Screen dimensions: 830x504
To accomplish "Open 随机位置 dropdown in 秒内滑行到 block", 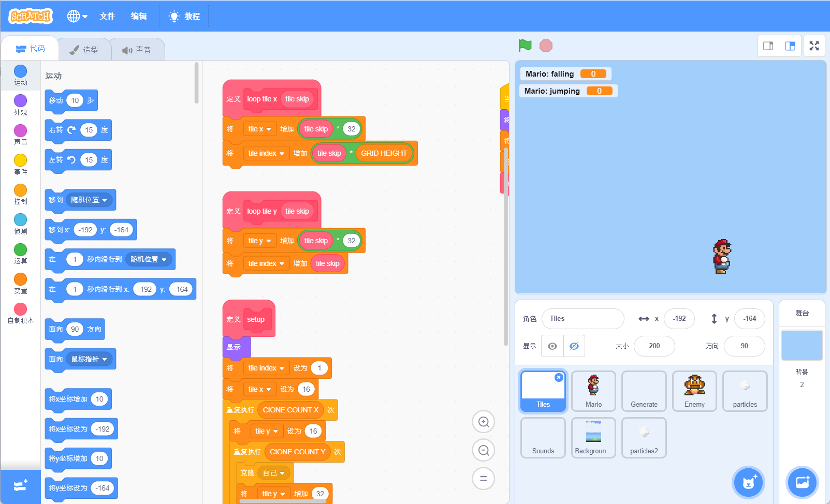I will point(149,259).
